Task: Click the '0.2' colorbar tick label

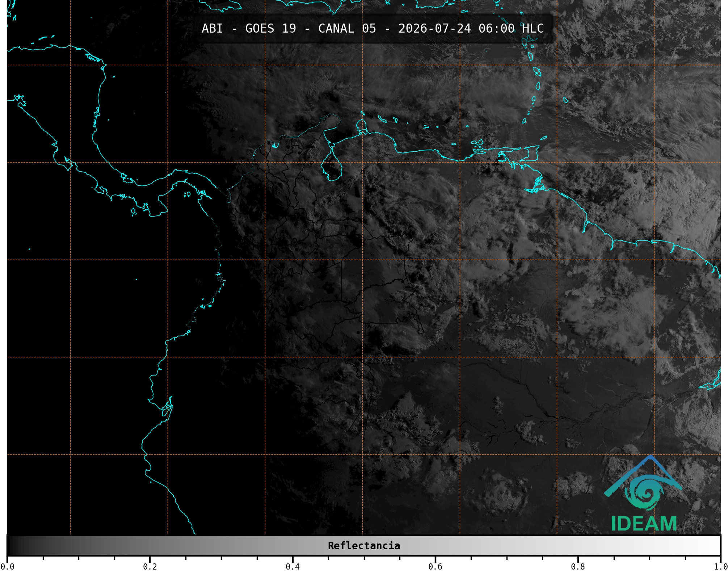Action: click(x=150, y=567)
